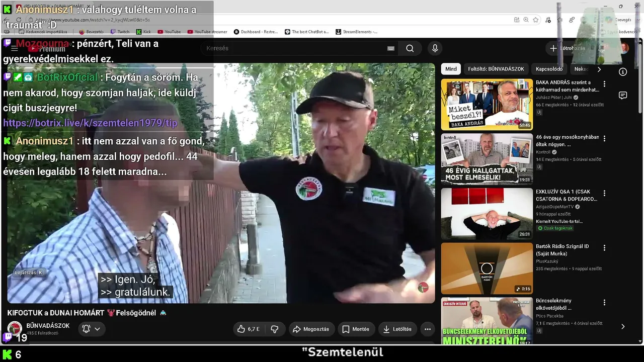This screenshot has width=644, height=362.
Task: Click the YouTube search magnifier button
Action: point(410,48)
